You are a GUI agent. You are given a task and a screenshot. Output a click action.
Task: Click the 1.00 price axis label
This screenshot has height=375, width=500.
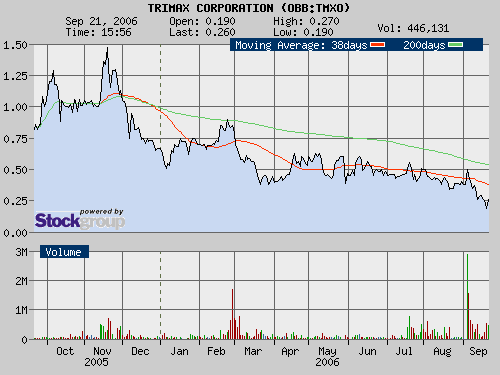point(15,107)
